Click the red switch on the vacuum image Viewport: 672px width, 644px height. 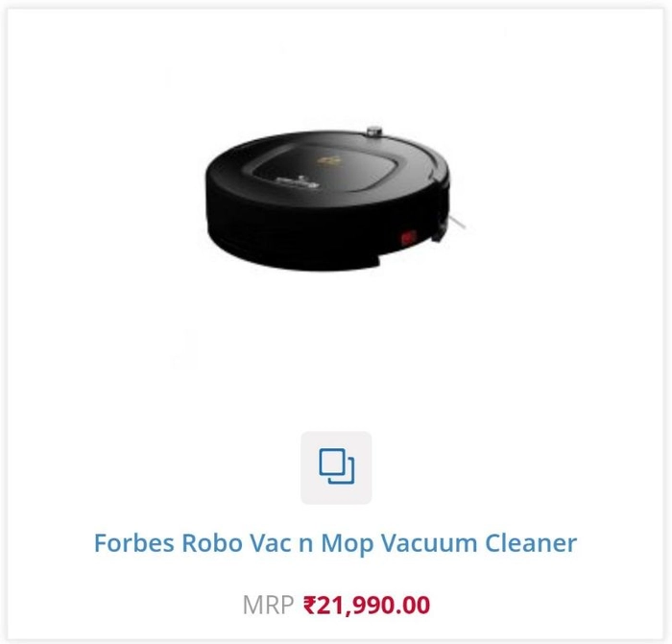(x=408, y=237)
